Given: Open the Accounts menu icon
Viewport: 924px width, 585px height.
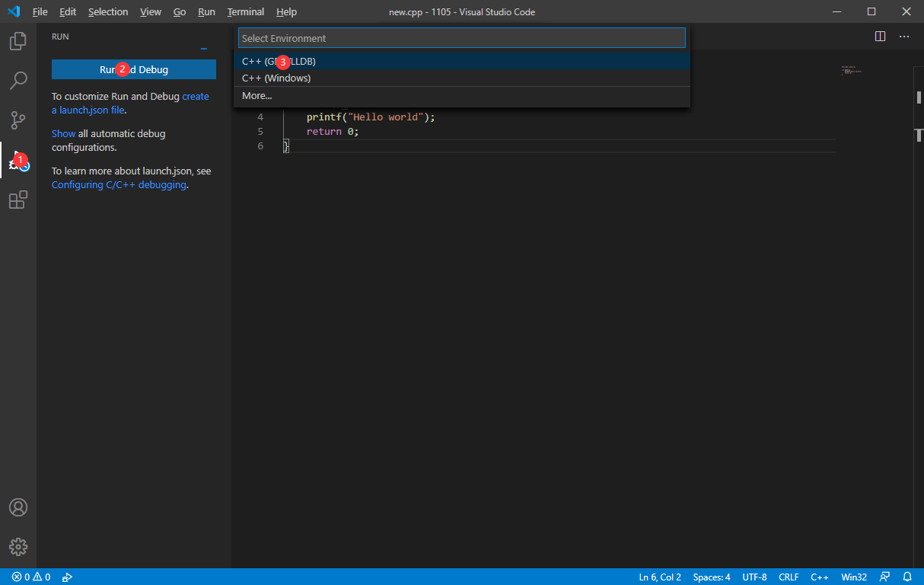Looking at the screenshot, I should pyautogui.click(x=18, y=507).
